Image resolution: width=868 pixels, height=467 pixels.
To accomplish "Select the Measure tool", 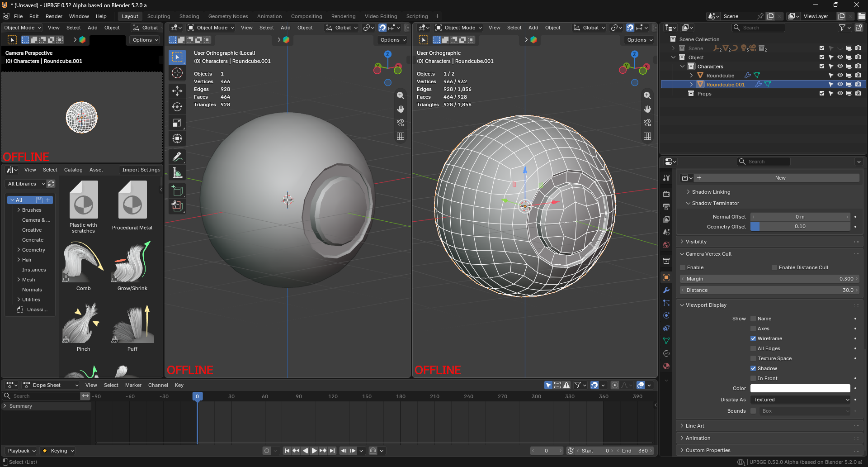I will coord(177,173).
